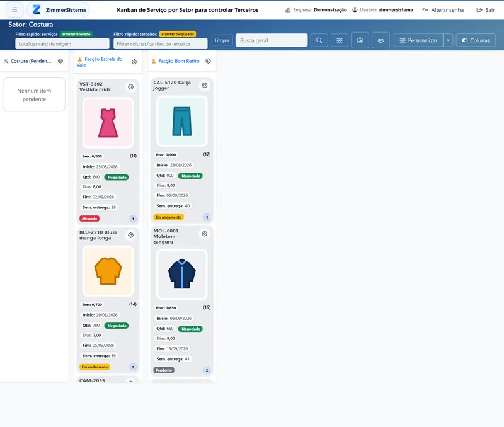The width and height of the screenshot is (504, 427).
Task: Open gear menu on BLU-2210 Blusa manga longa card
Action: point(131,235)
